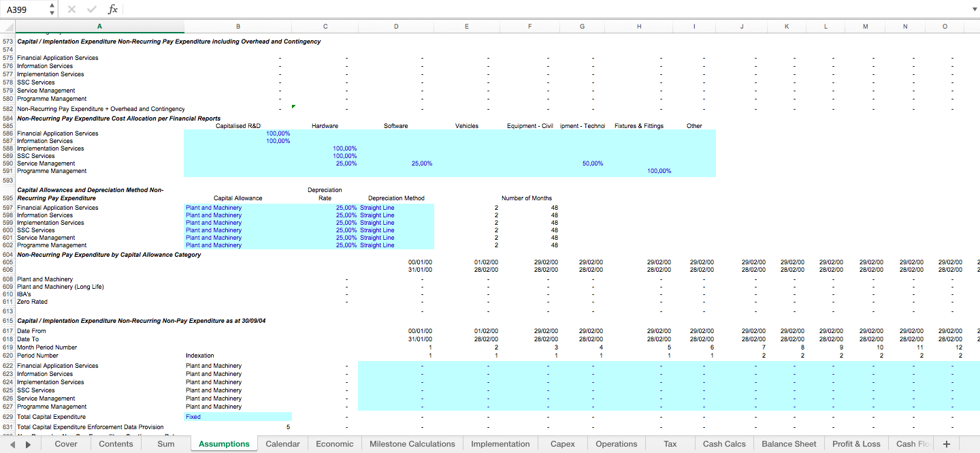The image size is (980, 453).
Task: Open the Implementation sheet tab
Action: point(500,444)
